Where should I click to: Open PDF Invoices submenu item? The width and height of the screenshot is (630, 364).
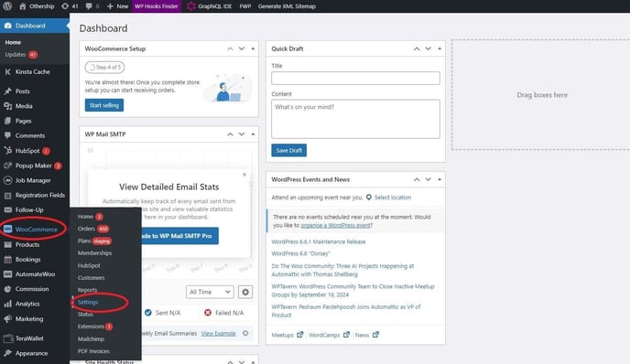click(x=93, y=351)
